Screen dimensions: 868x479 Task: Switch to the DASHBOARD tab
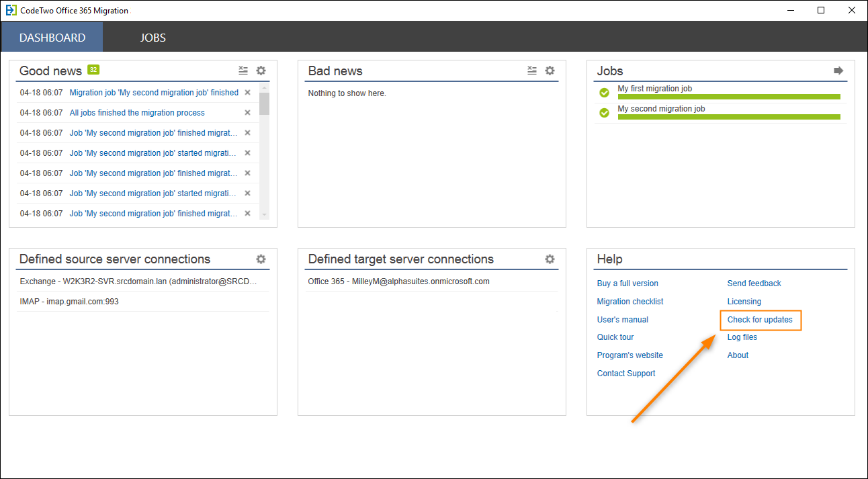point(52,38)
